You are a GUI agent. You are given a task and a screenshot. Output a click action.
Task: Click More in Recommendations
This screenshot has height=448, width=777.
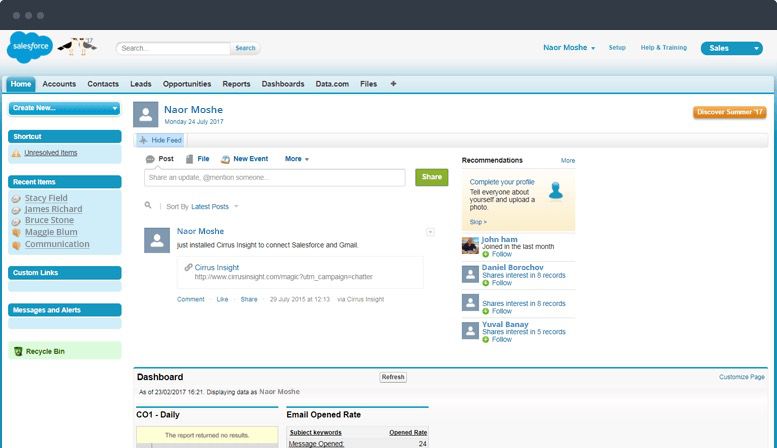point(568,161)
